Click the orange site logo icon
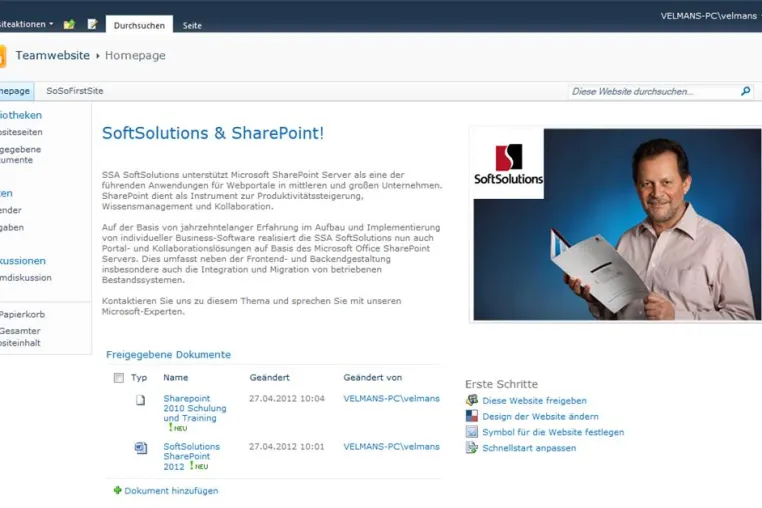The image size is (762, 508). (x=2, y=56)
